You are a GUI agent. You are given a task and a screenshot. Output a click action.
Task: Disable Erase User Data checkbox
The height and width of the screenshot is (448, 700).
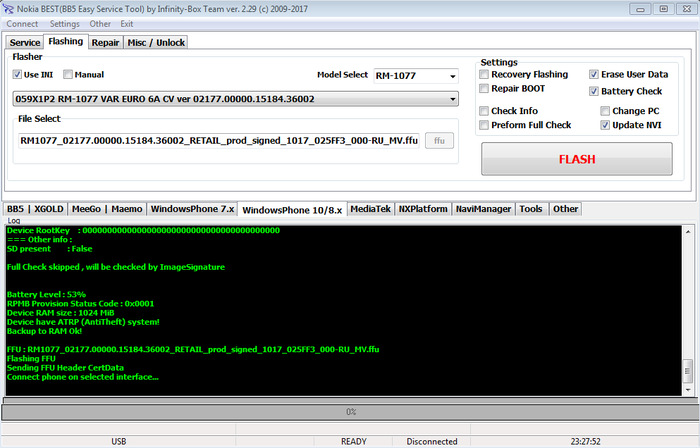pyautogui.click(x=594, y=74)
